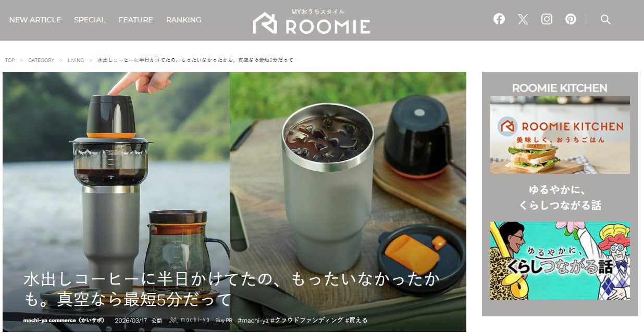Click the TOP breadcrumb link
The height and width of the screenshot is (333, 644).
[x=10, y=60]
